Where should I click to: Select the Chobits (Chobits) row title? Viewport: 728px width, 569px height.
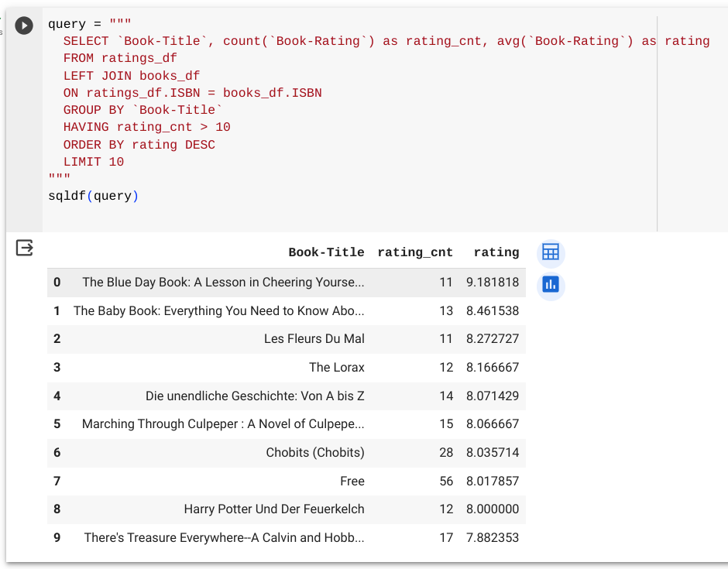click(314, 452)
